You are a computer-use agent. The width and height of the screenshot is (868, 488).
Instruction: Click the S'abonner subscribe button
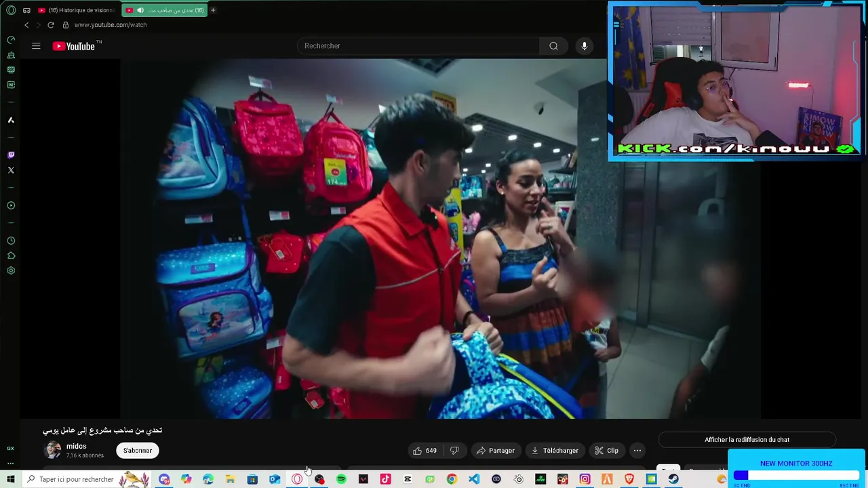pyautogui.click(x=138, y=451)
